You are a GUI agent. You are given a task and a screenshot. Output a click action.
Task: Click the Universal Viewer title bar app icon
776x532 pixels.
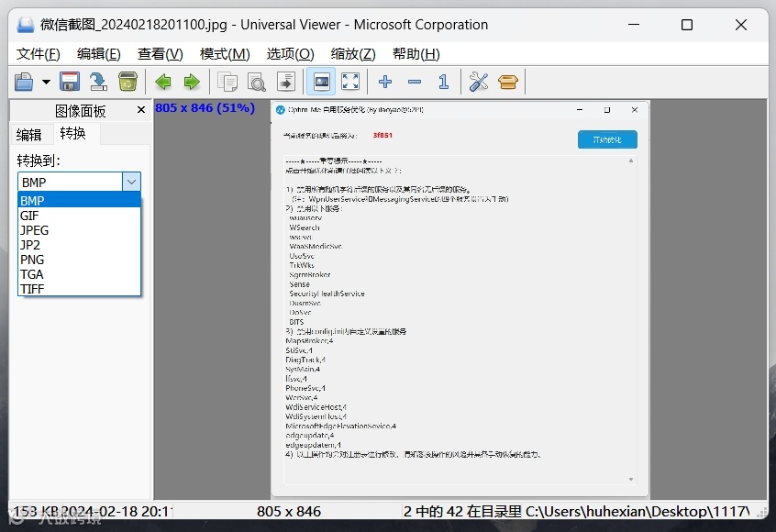tap(25, 24)
